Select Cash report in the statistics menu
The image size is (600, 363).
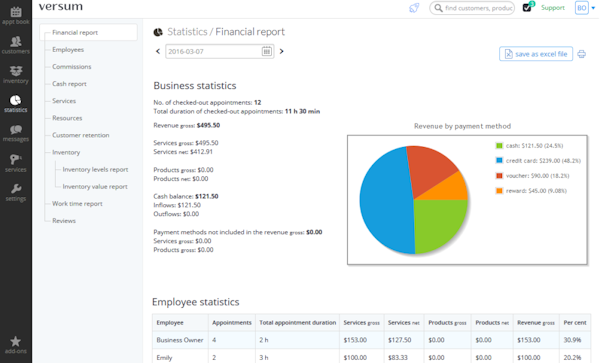point(69,84)
